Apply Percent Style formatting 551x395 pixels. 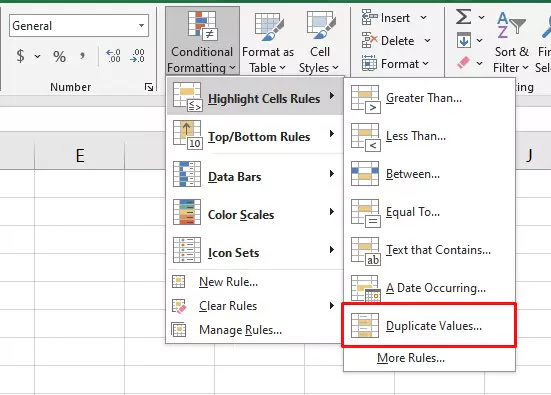(x=59, y=56)
